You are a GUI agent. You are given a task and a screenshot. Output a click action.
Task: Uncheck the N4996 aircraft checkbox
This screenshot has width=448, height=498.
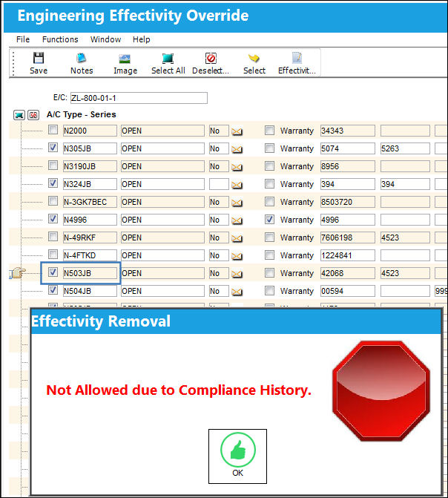pyautogui.click(x=53, y=219)
